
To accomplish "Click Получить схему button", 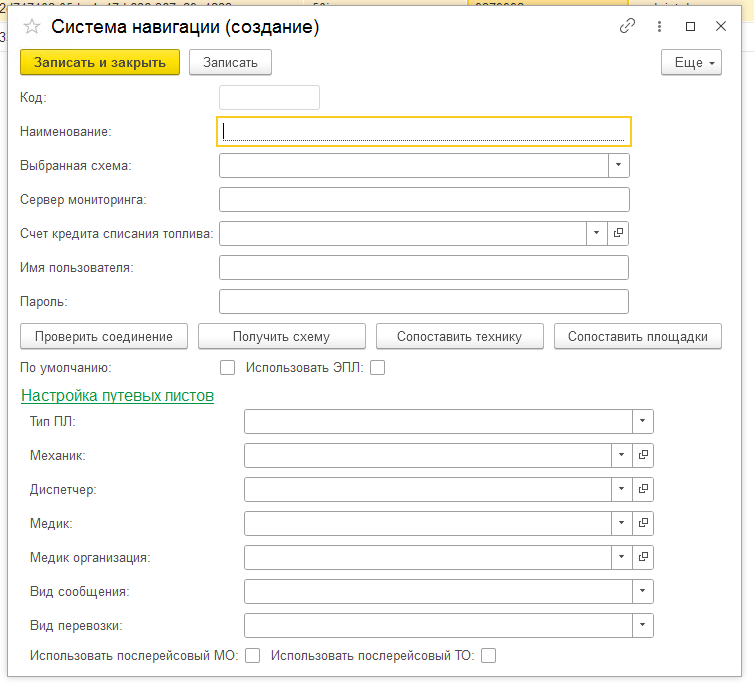I will point(282,337).
